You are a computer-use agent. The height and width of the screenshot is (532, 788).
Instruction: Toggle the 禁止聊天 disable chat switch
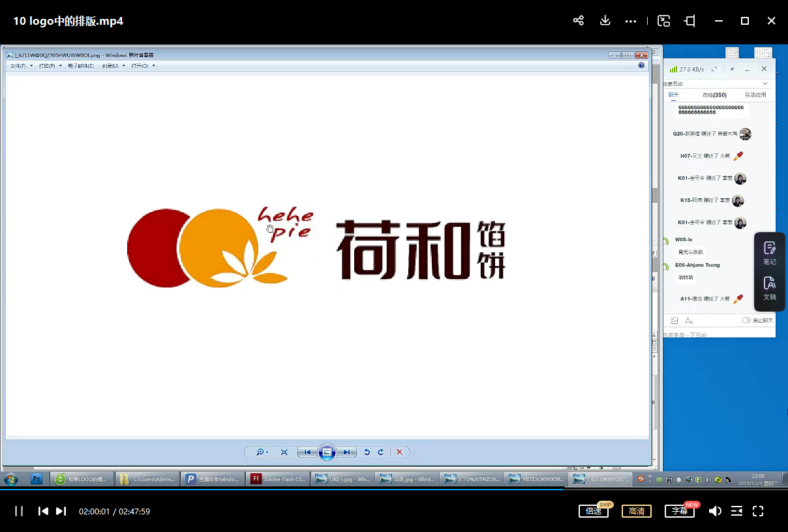746,321
